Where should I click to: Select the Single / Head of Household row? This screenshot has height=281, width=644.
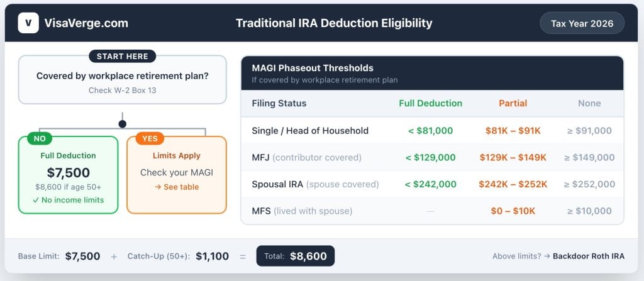tap(310, 131)
